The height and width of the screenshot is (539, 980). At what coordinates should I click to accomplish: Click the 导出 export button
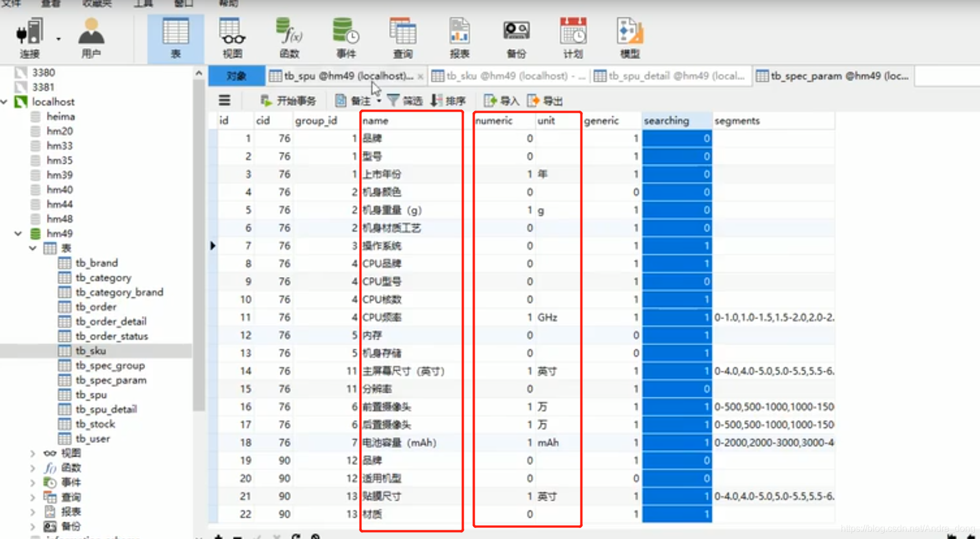[544, 100]
